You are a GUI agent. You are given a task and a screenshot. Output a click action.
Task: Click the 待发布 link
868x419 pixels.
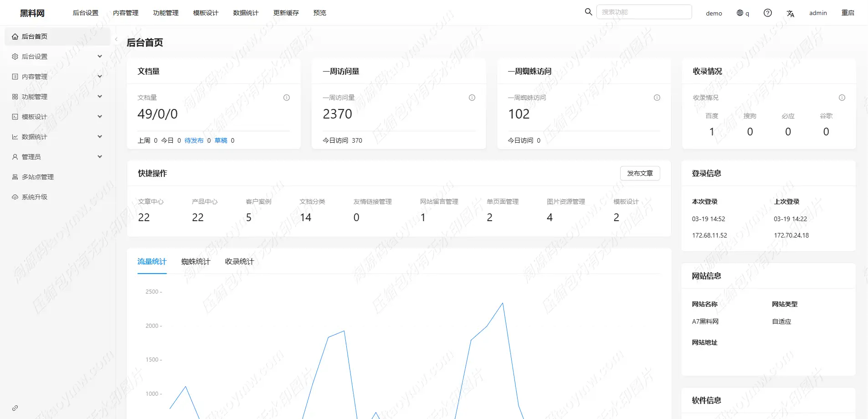[x=194, y=140]
